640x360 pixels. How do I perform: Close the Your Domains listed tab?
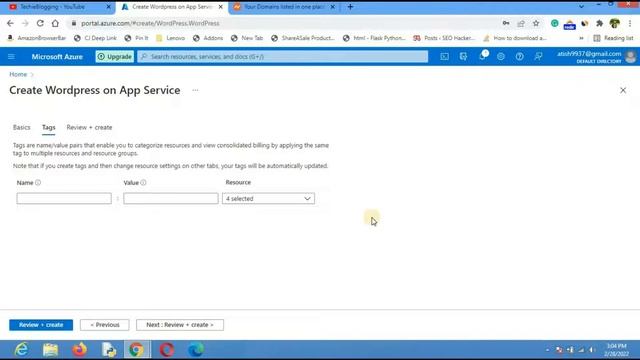(x=333, y=7)
